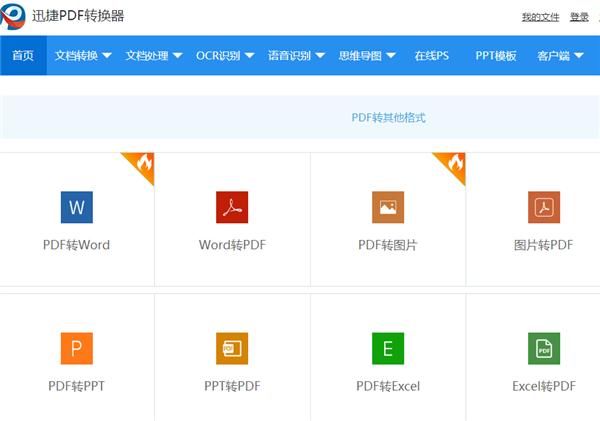Open the OCR识别 menu

click(x=218, y=55)
